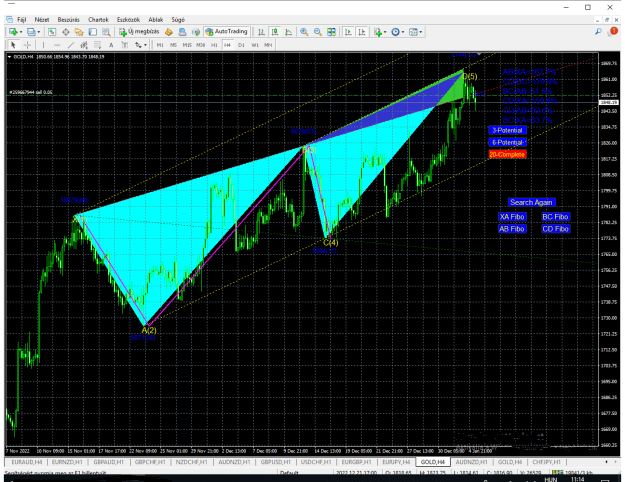Image resolution: width=625 pixels, height=482 pixels.
Task: Select the Crosshair tool
Action: coord(27,45)
